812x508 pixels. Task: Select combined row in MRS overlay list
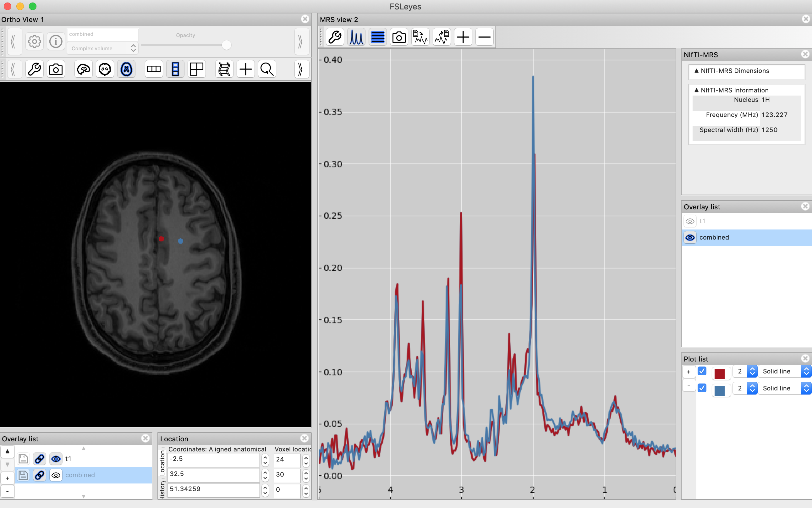(x=747, y=238)
